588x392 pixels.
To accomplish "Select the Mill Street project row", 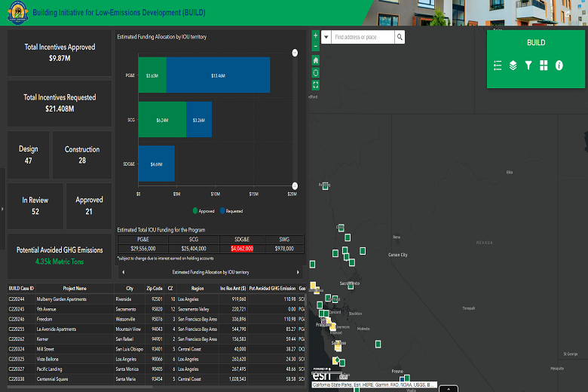I will pos(156,349).
